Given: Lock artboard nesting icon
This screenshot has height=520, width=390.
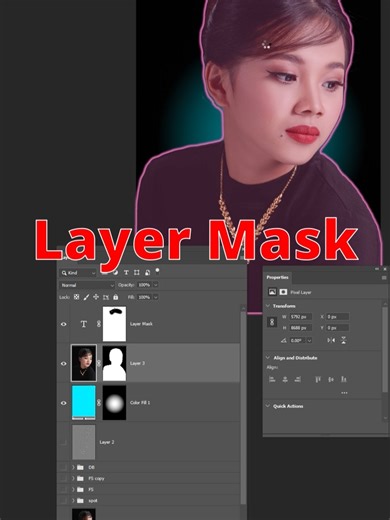Looking at the screenshot, I should tap(106, 297).
